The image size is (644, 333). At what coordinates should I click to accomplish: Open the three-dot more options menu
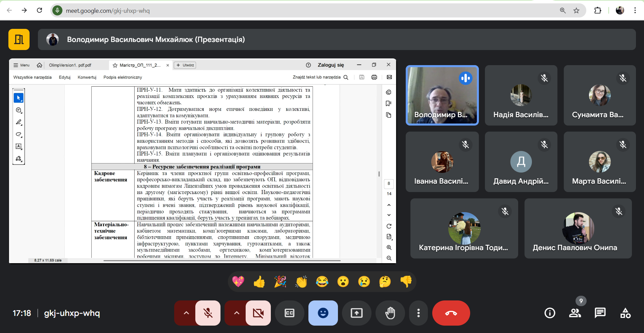[x=418, y=313]
